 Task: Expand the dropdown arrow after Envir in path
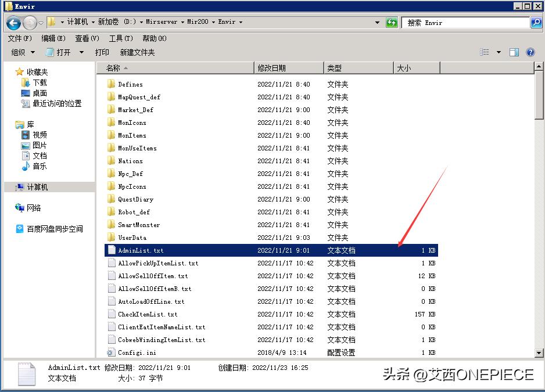pyautogui.click(x=241, y=22)
